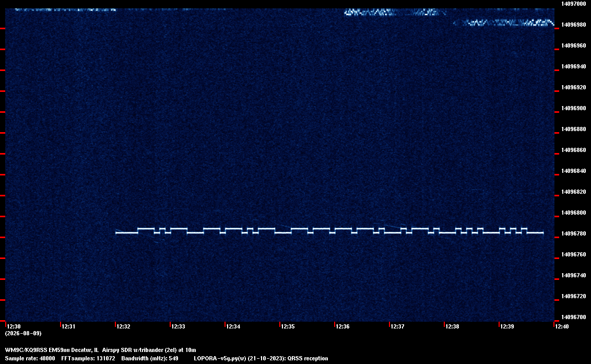The image size is (591, 364).
Task: Click the upper noisy signal burst near 14096990
Action: click(x=395, y=13)
